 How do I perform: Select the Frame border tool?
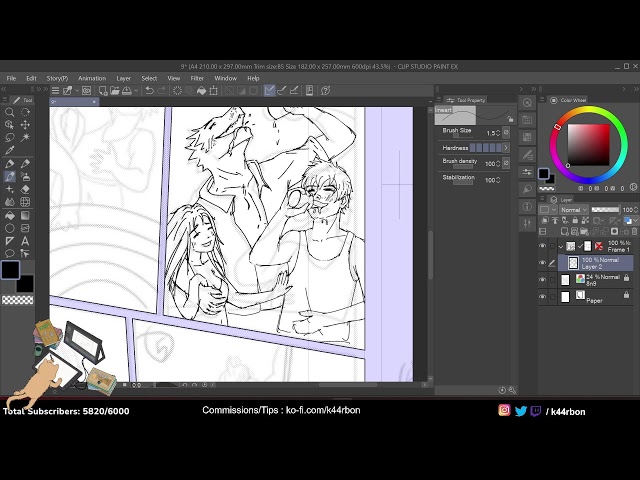(25, 228)
